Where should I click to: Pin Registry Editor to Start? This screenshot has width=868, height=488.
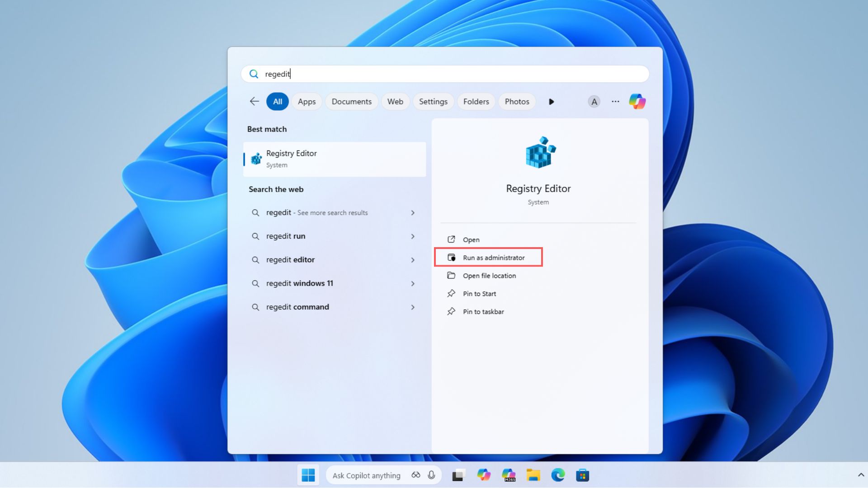[479, 293]
